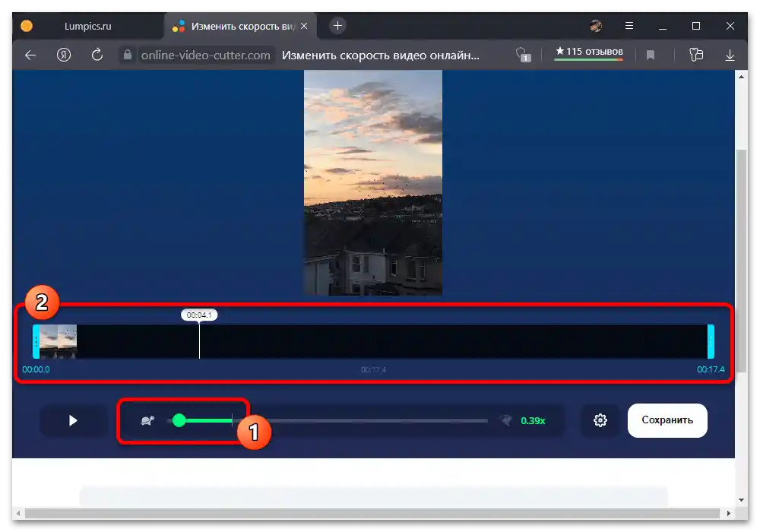Image resolution: width=760 pixels, height=532 pixels.
Task: Open the browser collections sidebar icon
Action: tap(696, 55)
